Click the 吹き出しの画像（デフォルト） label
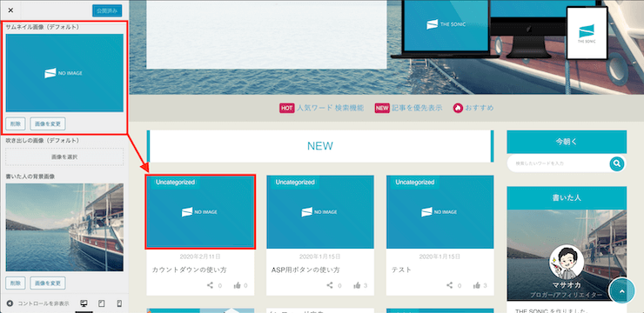 (x=43, y=140)
